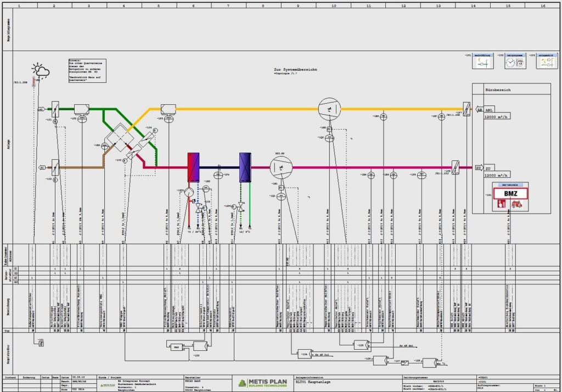Click the Hinweis note text box

(x=87, y=69)
